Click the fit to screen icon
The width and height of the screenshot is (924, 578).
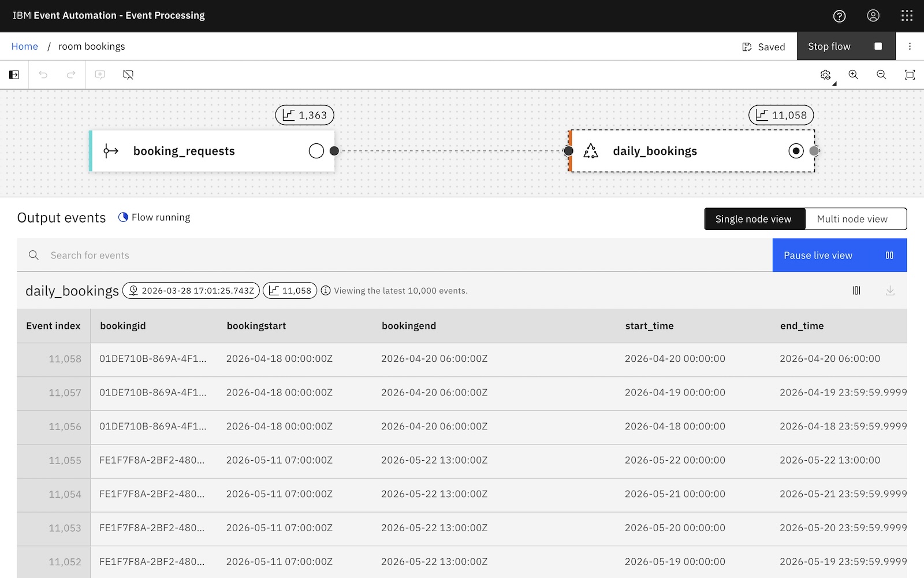[x=910, y=75]
